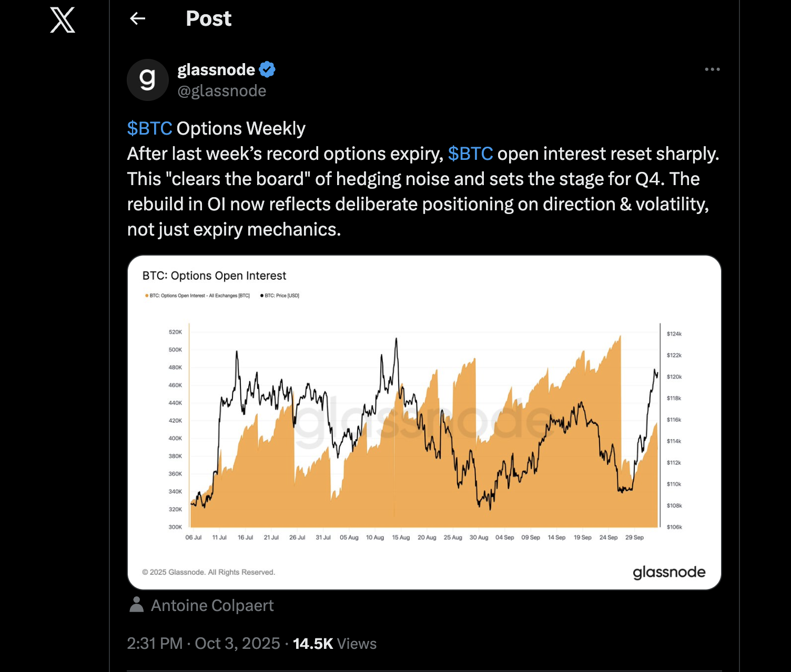Open the $BTC cashtag before 'Options Weekly'
The image size is (791, 672).
tap(150, 128)
